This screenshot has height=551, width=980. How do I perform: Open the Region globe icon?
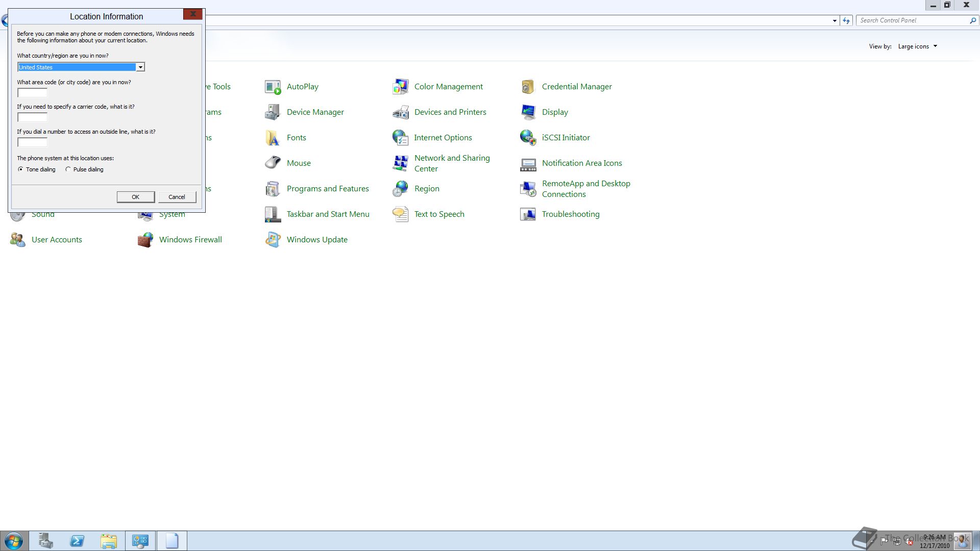pos(400,189)
